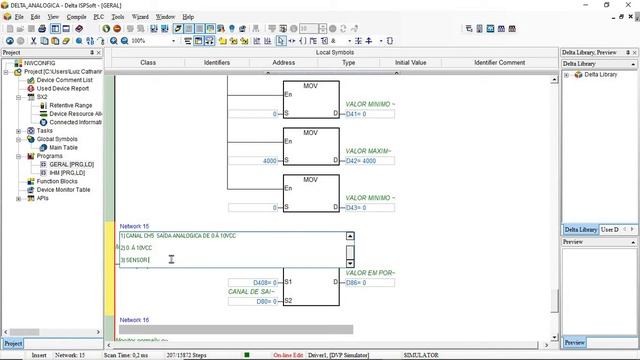The height and width of the screenshot is (360, 640).
Task: Collapse the Preview section arrow
Action: click(633, 242)
